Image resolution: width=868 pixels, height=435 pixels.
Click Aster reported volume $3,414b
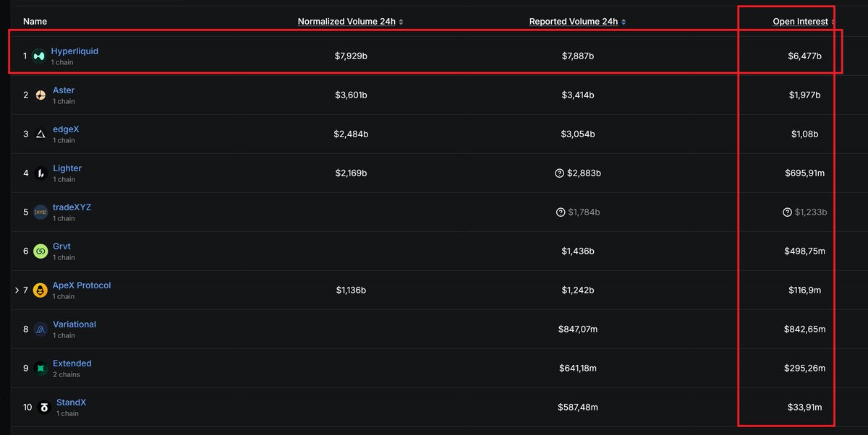(x=578, y=95)
